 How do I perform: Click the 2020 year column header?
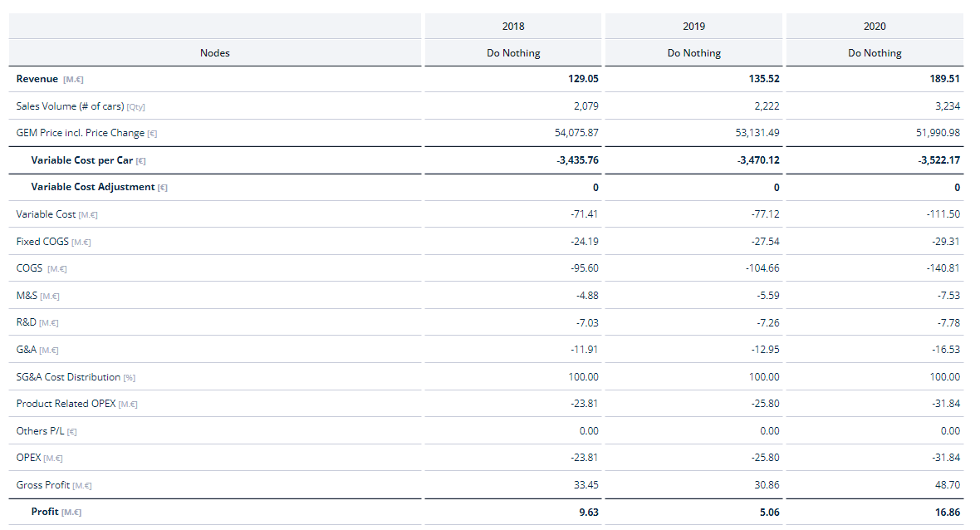point(875,27)
